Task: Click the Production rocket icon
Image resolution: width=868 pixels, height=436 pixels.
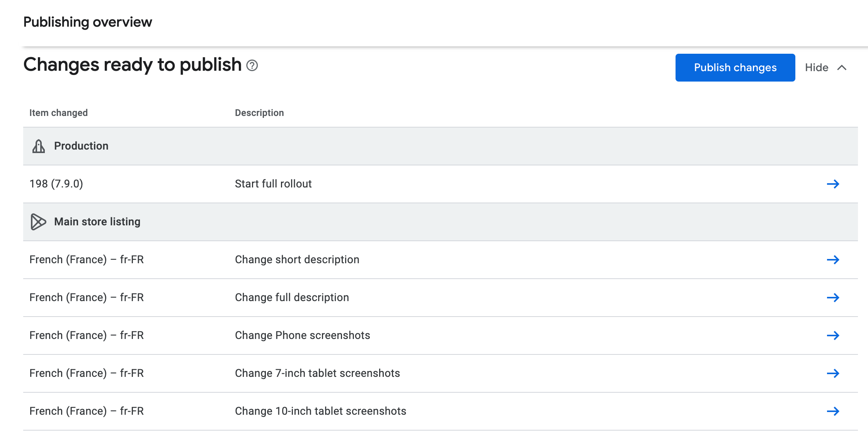Action: [x=38, y=146]
